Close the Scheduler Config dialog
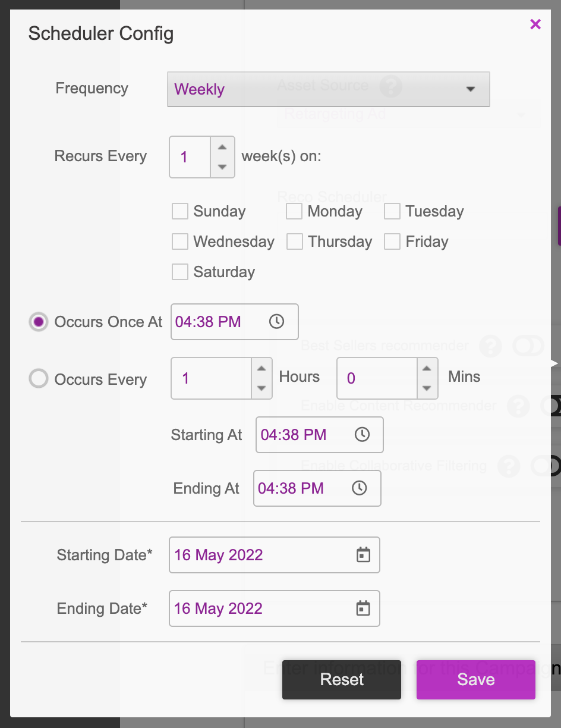 535,24
